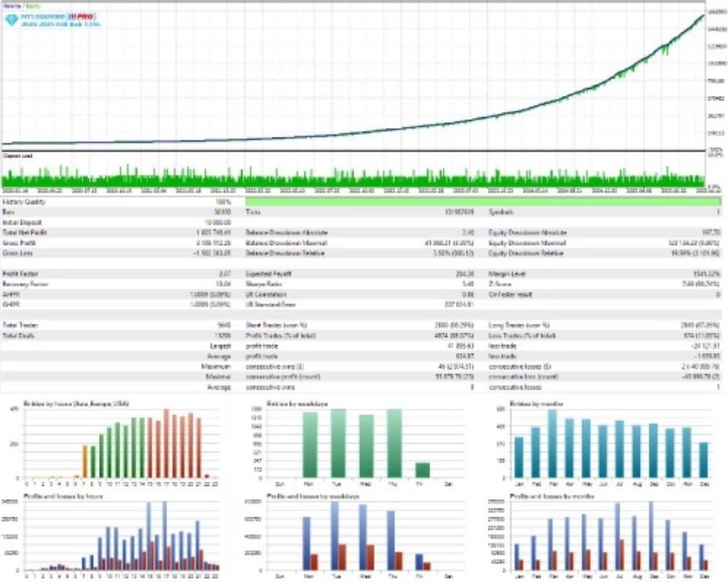
Task: Select the short Fri bar in Entries by weekdays
Action: [x=422, y=470]
